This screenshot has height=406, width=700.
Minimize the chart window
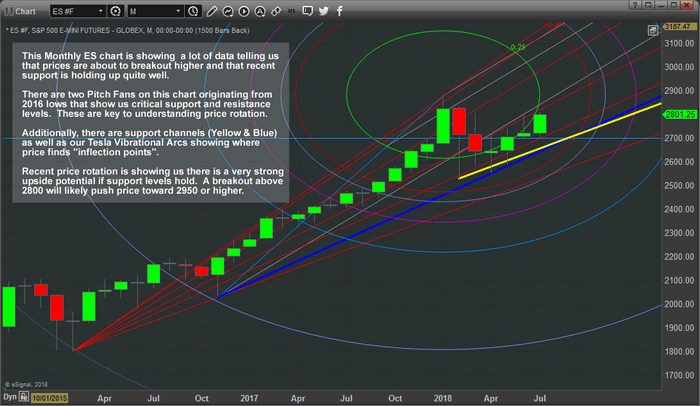(661, 5)
